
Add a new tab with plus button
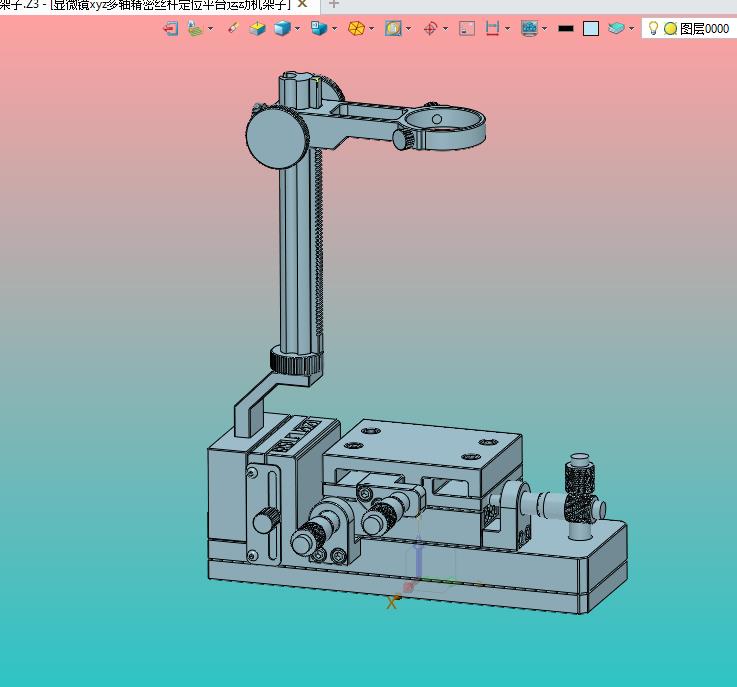click(x=334, y=4)
